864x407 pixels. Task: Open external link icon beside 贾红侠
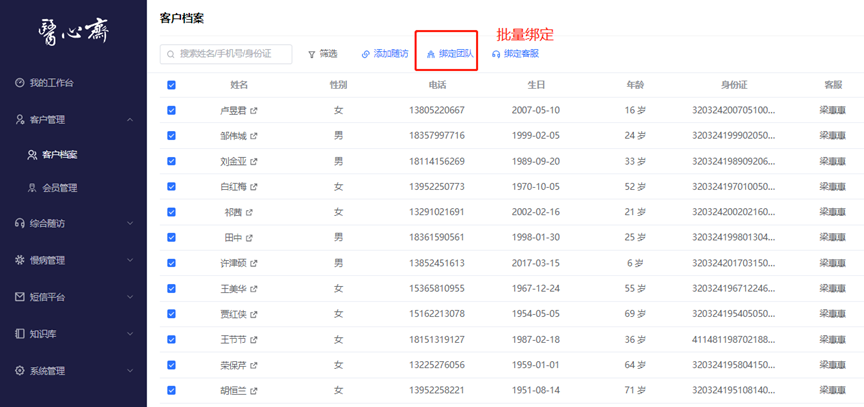pyautogui.click(x=253, y=314)
